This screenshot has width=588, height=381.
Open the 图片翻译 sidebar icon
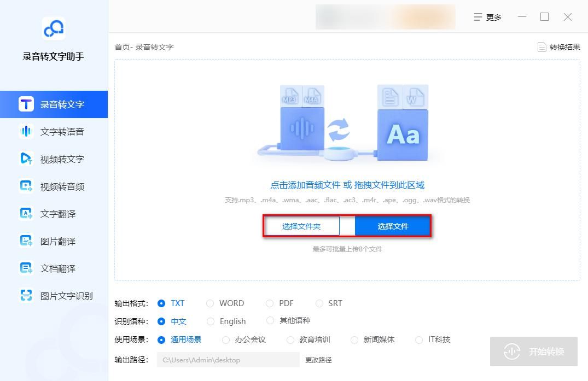point(26,241)
